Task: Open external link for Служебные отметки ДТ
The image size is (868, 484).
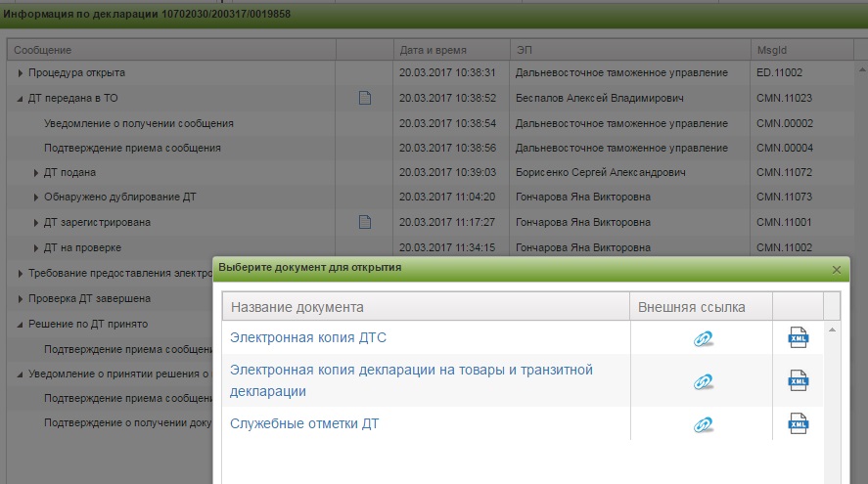Action: coord(703,424)
